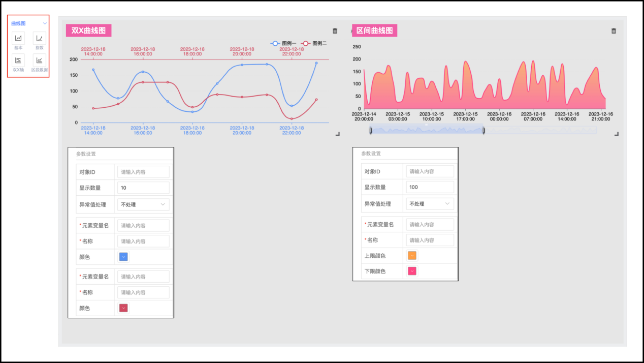Click 显示数量 field showing 100
Image resolution: width=644 pixels, height=363 pixels.
point(430,187)
